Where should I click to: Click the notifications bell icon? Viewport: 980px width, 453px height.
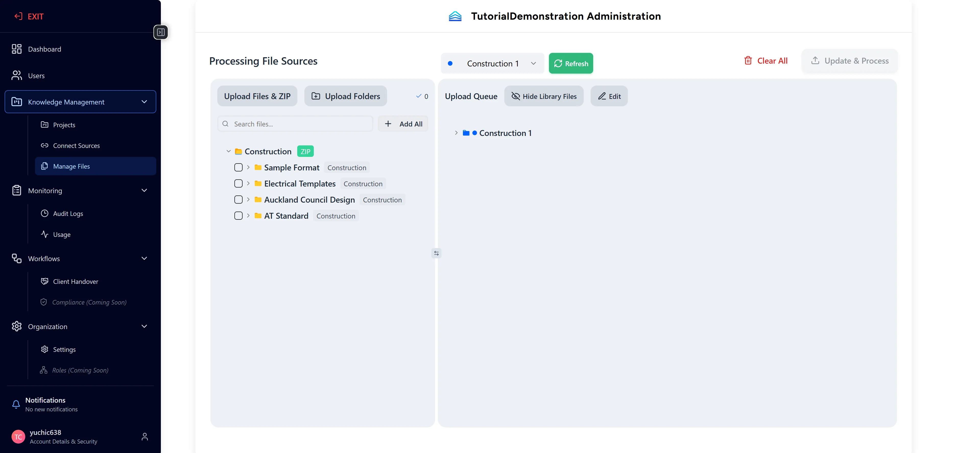16,404
